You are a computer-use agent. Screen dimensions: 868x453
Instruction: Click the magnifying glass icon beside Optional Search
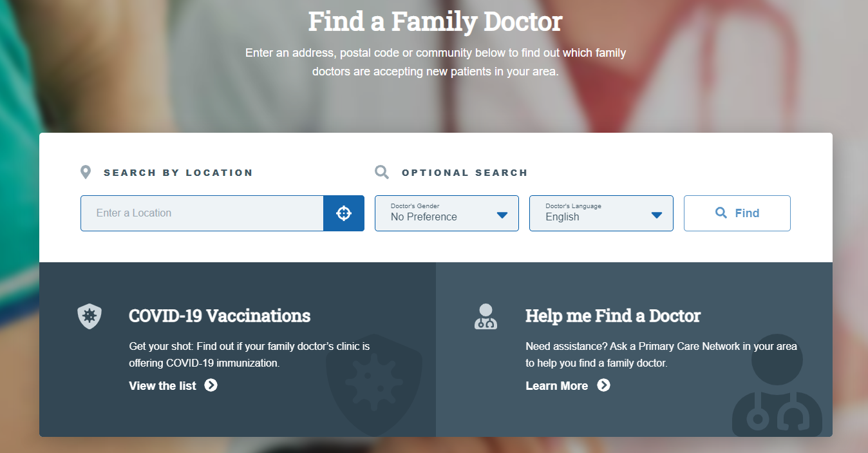coord(382,171)
